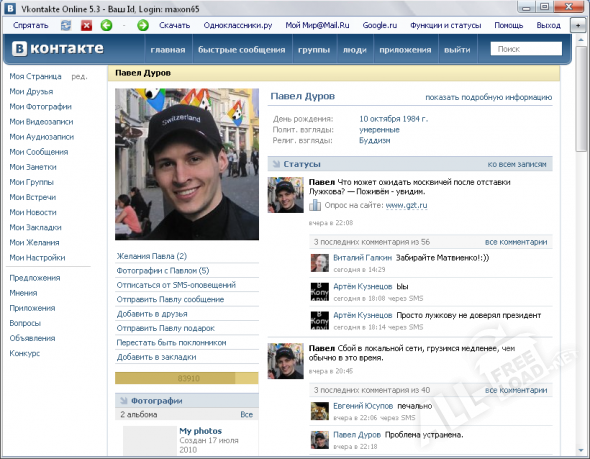Open the люди tab
Image resolution: width=590 pixels, height=459 pixels.
pos(355,50)
